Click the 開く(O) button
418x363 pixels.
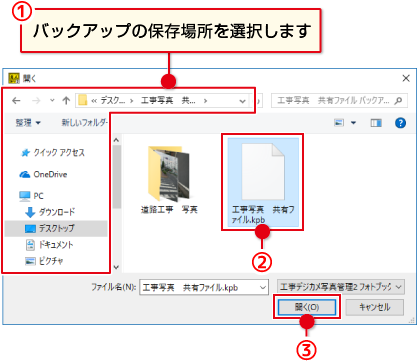(307, 307)
